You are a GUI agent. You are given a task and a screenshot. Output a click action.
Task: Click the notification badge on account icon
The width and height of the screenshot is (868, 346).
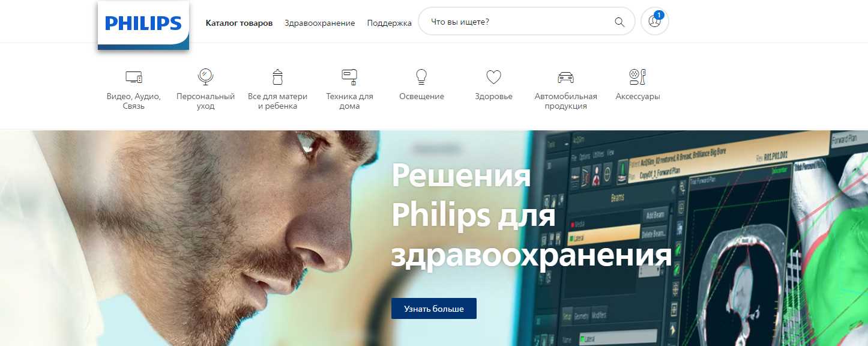coord(659,14)
